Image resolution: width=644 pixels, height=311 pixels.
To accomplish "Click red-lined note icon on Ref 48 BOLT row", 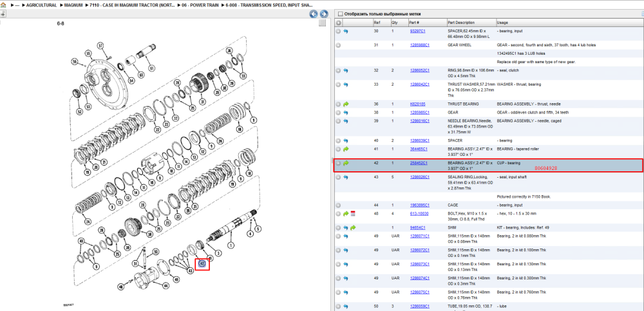I will tap(353, 214).
